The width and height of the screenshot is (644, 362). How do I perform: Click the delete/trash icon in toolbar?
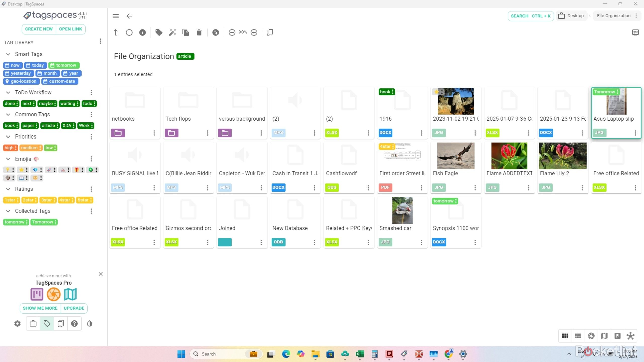point(199,32)
